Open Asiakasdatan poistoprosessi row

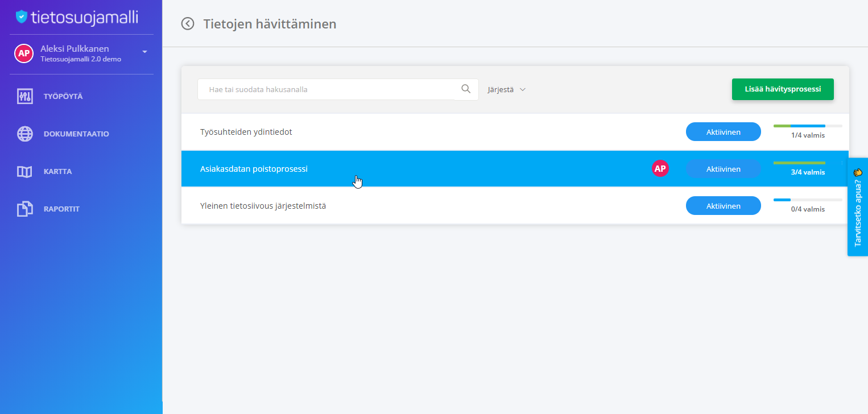[515, 169]
